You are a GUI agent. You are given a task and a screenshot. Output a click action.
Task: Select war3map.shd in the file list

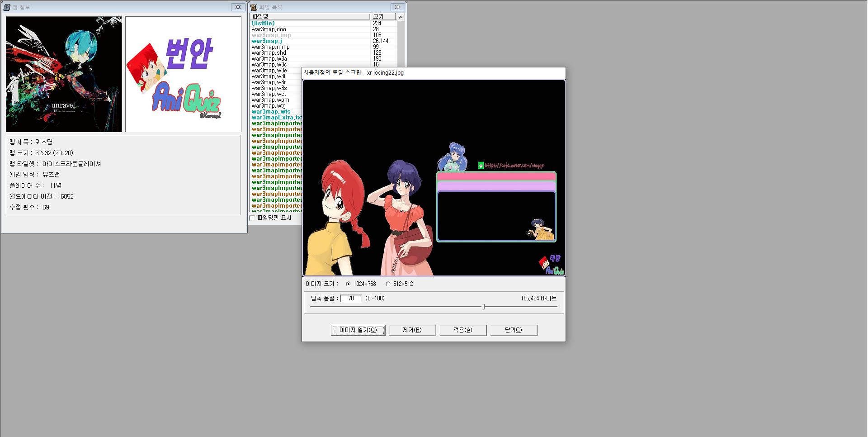click(x=269, y=53)
